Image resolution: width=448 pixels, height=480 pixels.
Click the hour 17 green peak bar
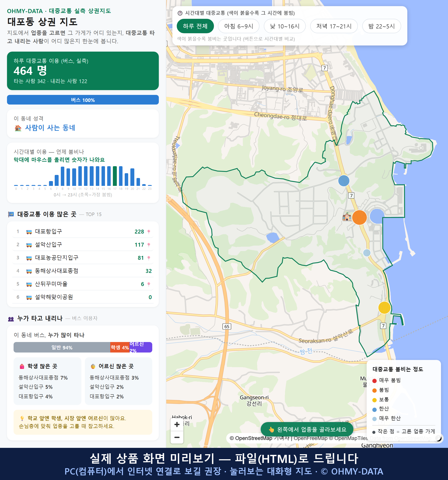(x=115, y=176)
